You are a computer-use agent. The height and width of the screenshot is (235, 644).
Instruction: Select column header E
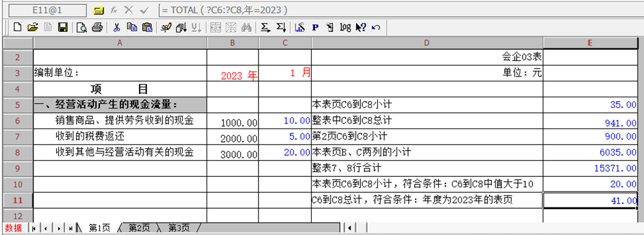(590, 43)
